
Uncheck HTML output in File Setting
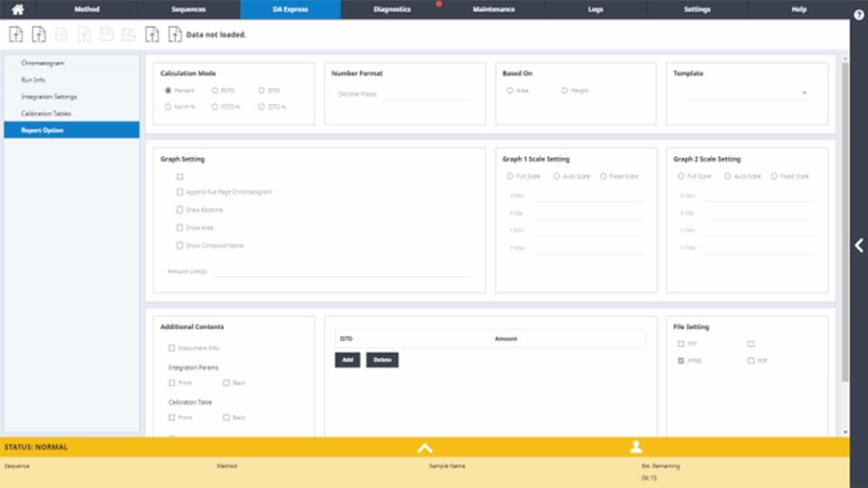(x=681, y=361)
